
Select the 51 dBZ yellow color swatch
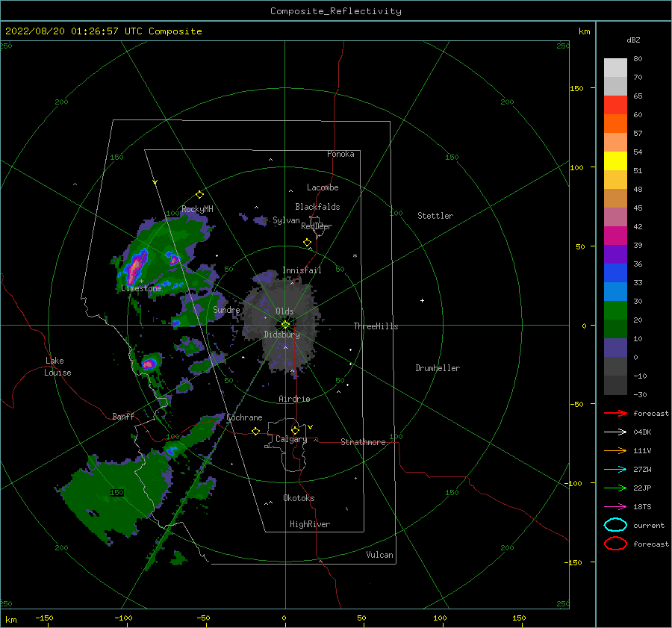[615, 161]
